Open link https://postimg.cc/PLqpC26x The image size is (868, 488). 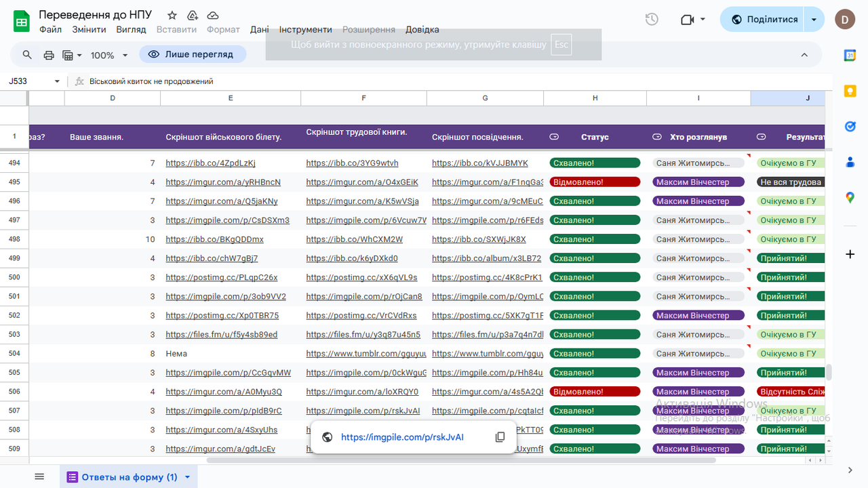[221, 277]
